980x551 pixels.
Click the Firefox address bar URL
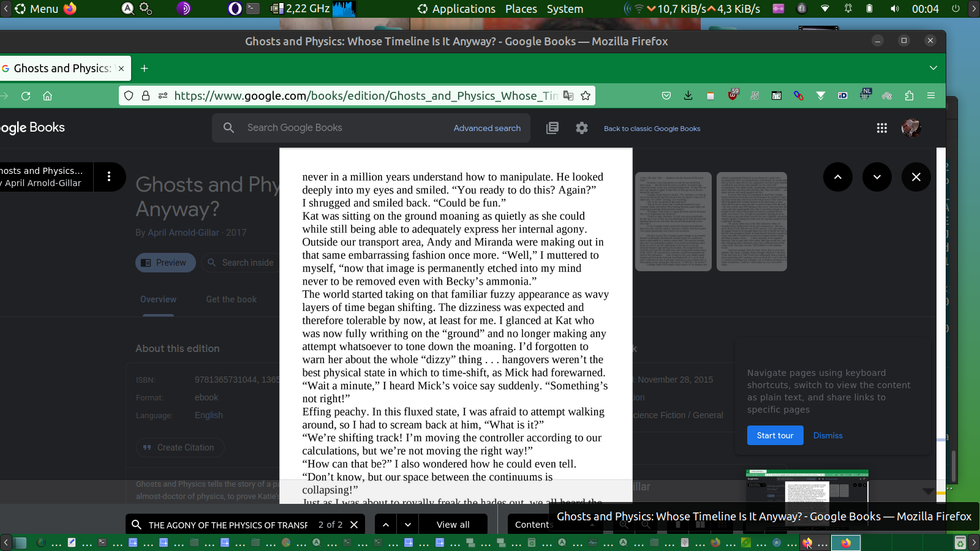pyautogui.click(x=366, y=96)
